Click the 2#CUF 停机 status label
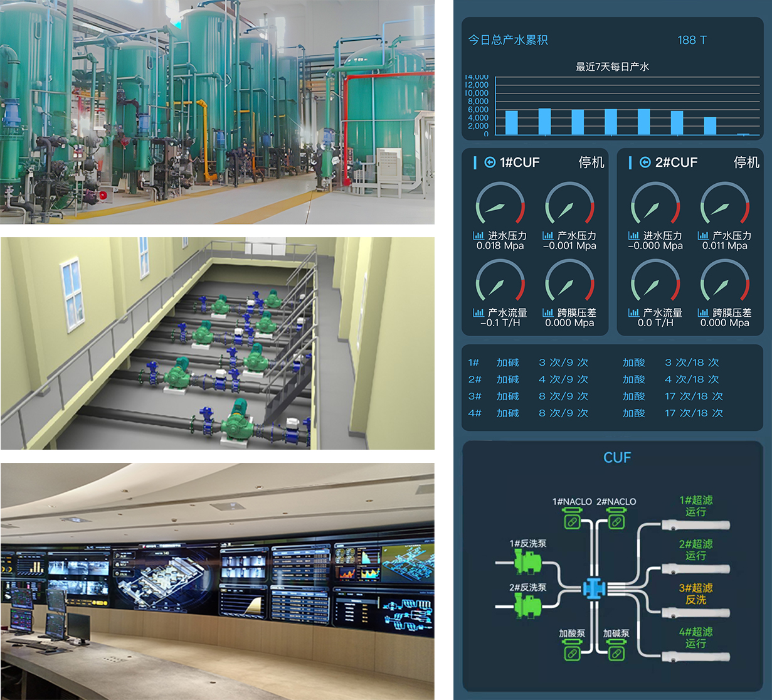 pyautogui.click(x=746, y=162)
